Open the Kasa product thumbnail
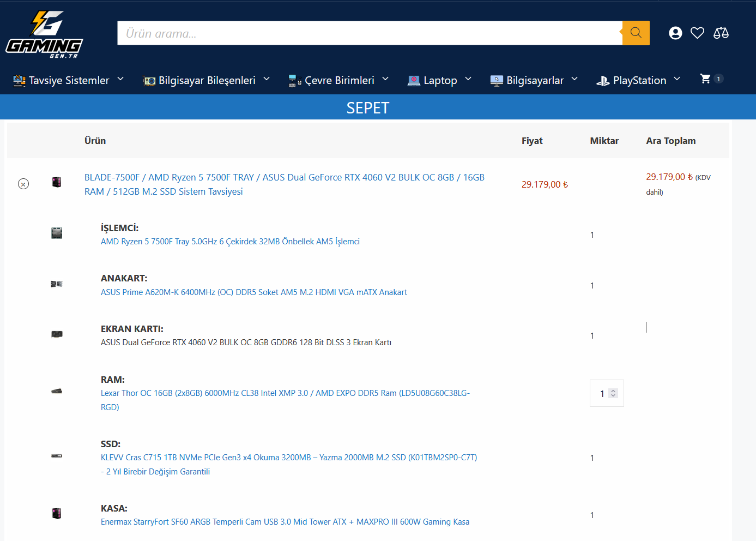Image resolution: width=756 pixels, height=541 pixels. pos(57,513)
